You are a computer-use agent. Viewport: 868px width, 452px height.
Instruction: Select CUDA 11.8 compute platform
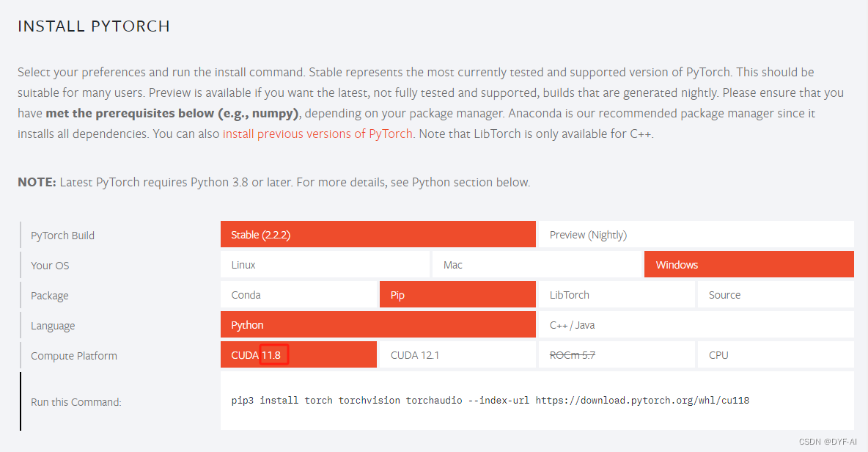pyautogui.click(x=298, y=355)
